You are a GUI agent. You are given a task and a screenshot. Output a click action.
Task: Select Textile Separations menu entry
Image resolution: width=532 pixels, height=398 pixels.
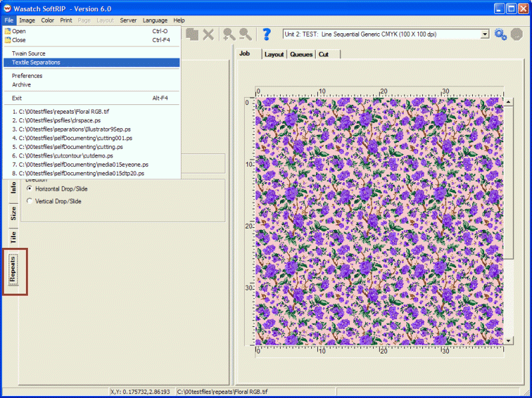[x=92, y=62]
